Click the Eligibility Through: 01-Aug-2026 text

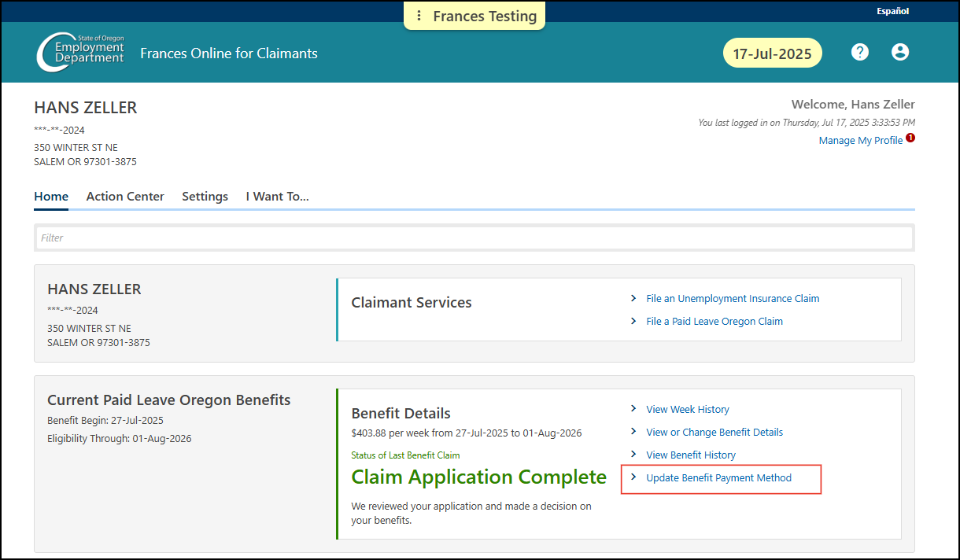pos(119,439)
